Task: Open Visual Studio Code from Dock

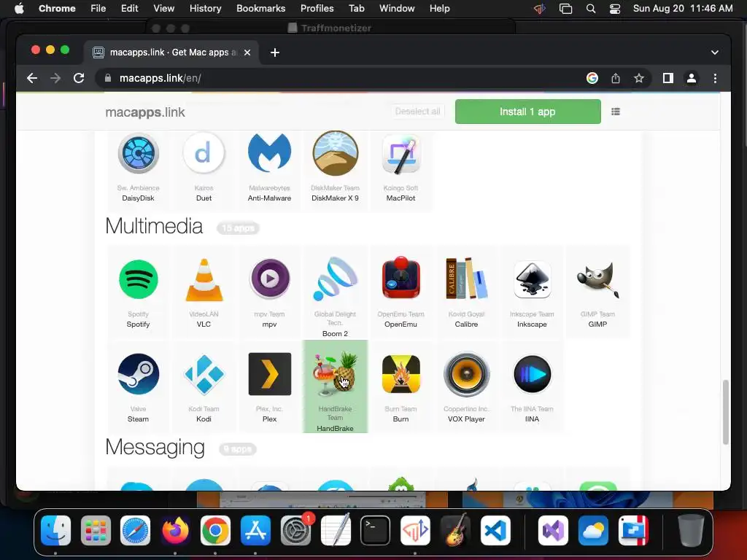Action: (495, 530)
